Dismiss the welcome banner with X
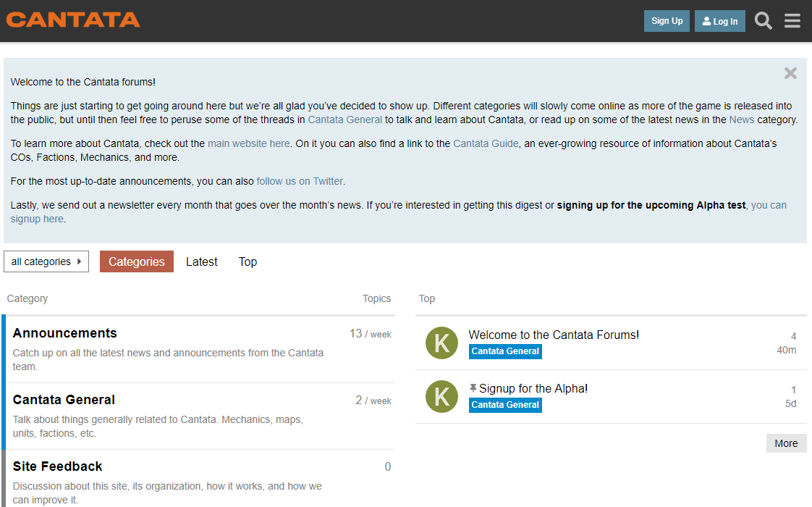This screenshot has height=507, width=812. [x=790, y=73]
